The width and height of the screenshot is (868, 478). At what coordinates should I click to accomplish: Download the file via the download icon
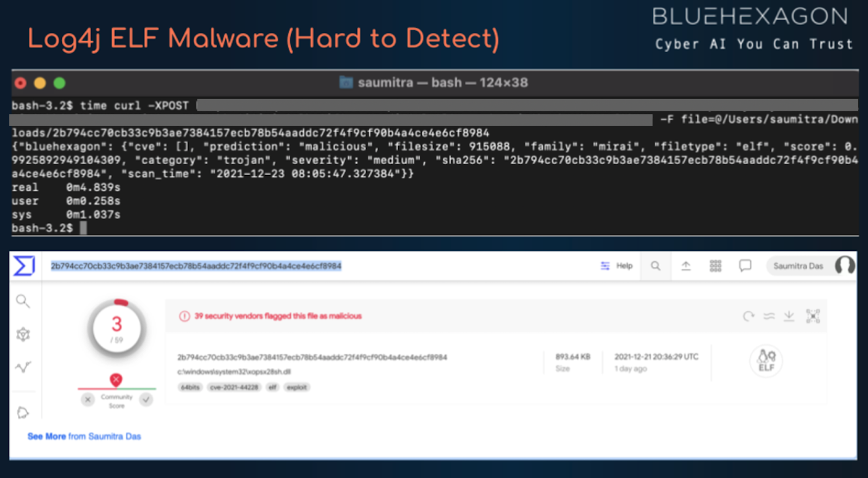[x=789, y=316]
